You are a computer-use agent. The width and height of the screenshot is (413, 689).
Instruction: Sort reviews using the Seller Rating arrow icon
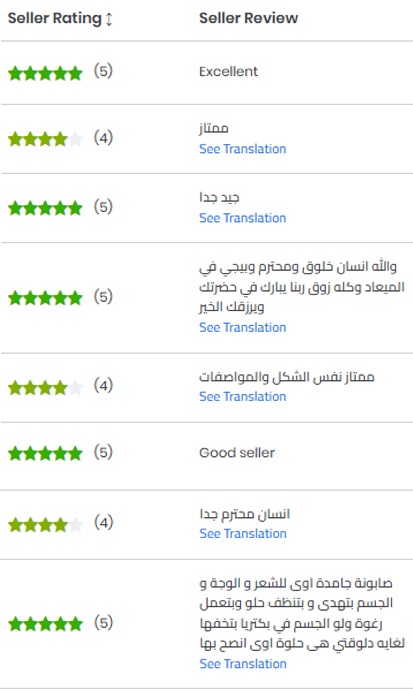pyautogui.click(x=109, y=19)
